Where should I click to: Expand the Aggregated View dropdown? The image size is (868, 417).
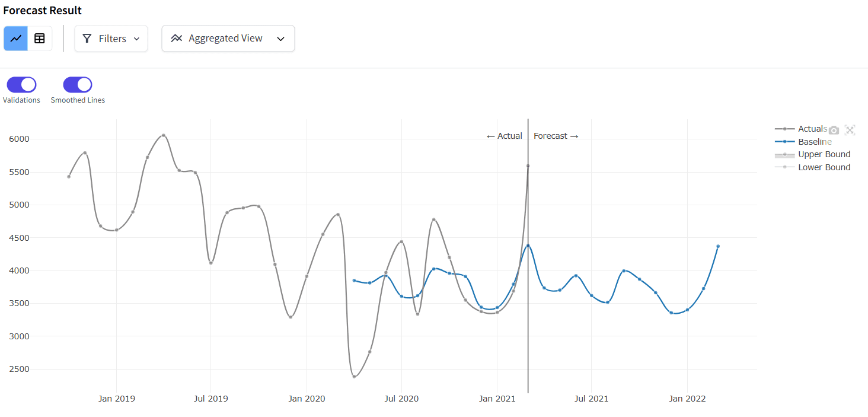[228, 39]
